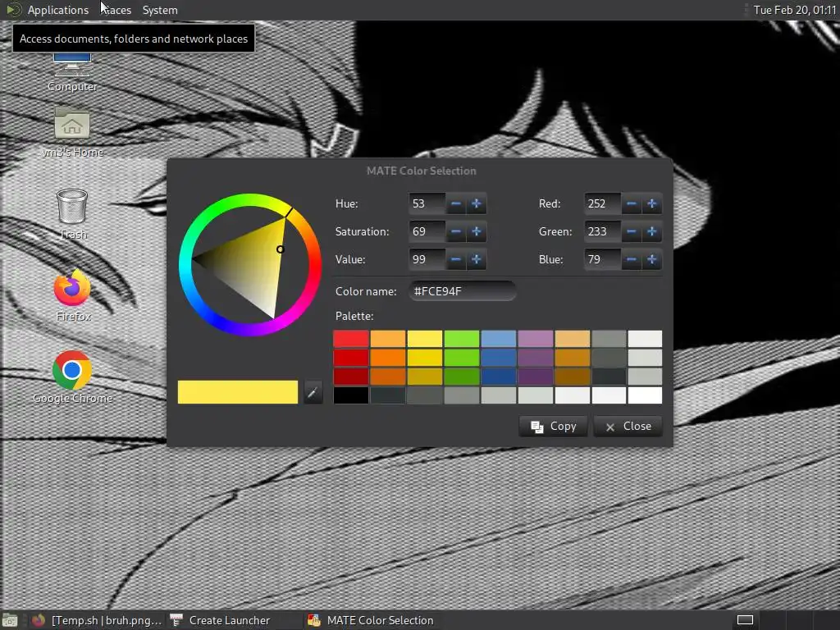Decrease Green with the minus button

[632, 231]
